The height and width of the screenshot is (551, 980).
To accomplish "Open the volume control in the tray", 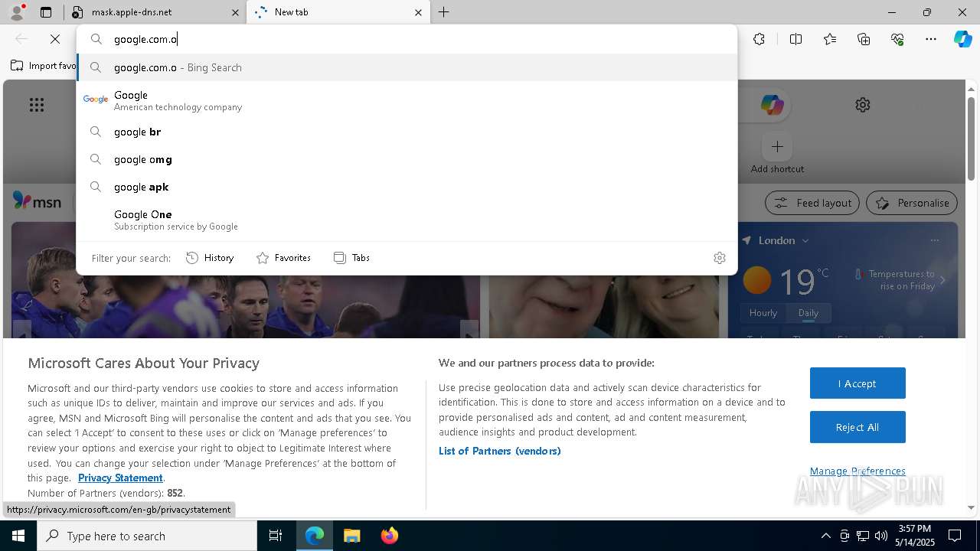I will click(881, 536).
